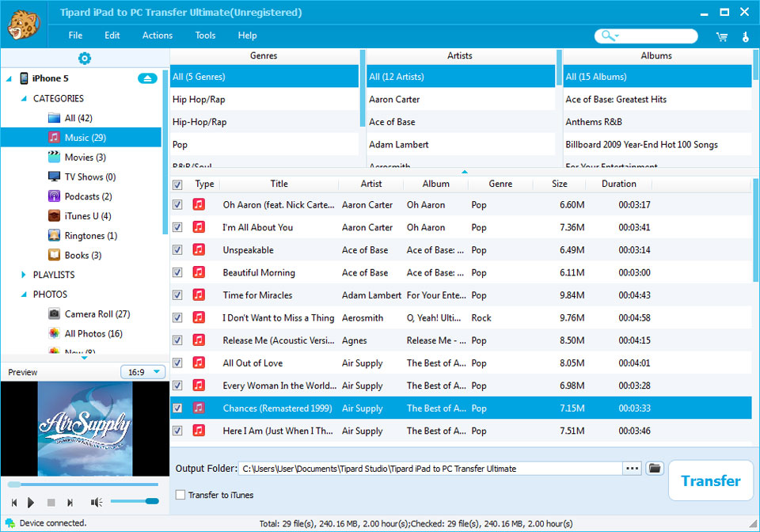Skip to next track in preview
The width and height of the screenshot is (760, 532).
coord(70,503)
